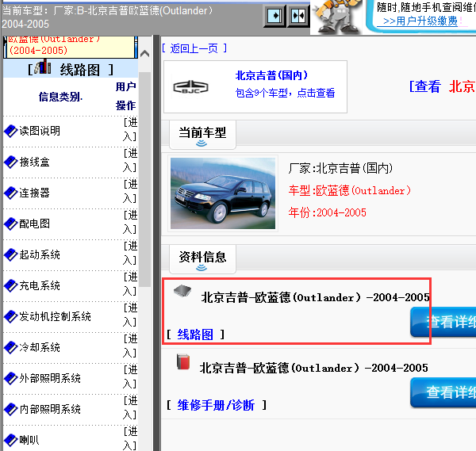The height and width of the screenshot is (451, 476).
Task: Enter the 内部照明系统 category via [进入]
Action: (x=130, y=408)
